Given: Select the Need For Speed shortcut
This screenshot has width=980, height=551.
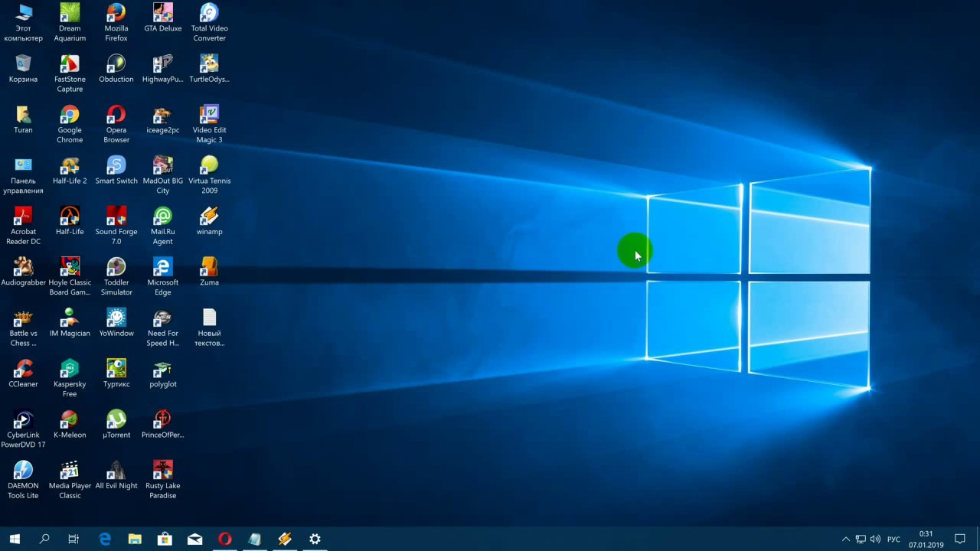Looking at the screenshot, I should point(163,328).
